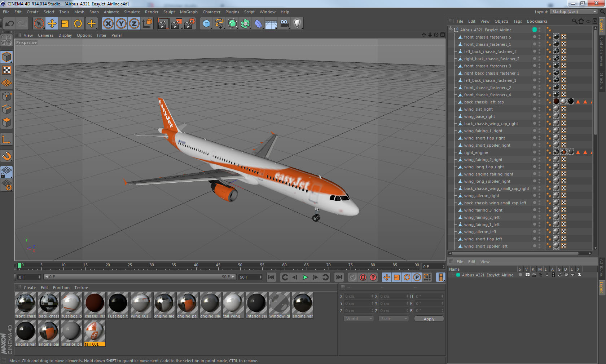Toggle Parameter keyframe recording

[x=417, y=277]
